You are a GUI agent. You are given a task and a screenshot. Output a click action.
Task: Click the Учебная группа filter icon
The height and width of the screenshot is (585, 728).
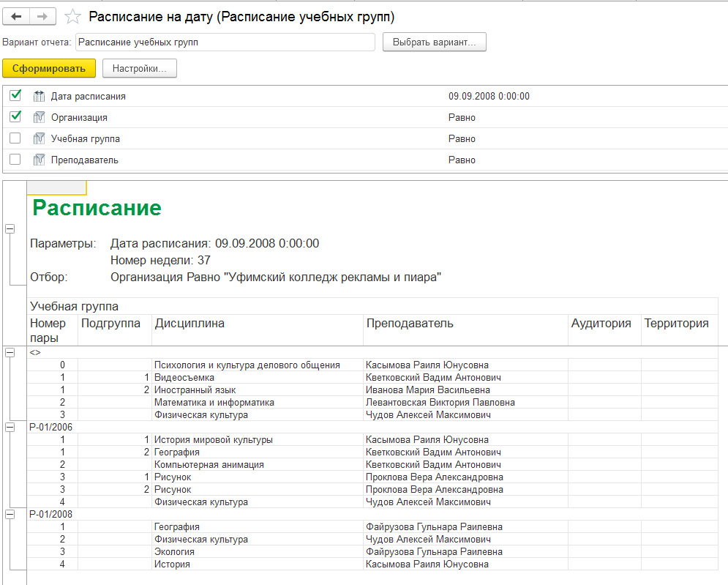click(x=39, y=138)
